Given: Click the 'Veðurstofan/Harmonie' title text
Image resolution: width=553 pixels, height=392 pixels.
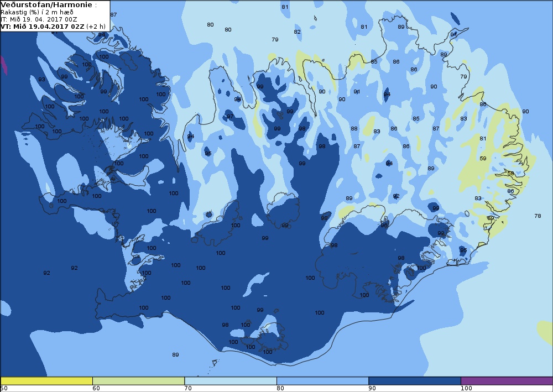Looking at the screenshot, I should coord(46,5).
